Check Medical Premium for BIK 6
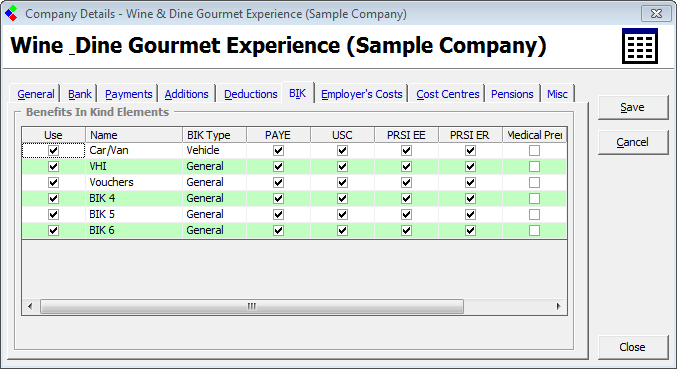This screenshot has width=677, height=369. (535, 230)
